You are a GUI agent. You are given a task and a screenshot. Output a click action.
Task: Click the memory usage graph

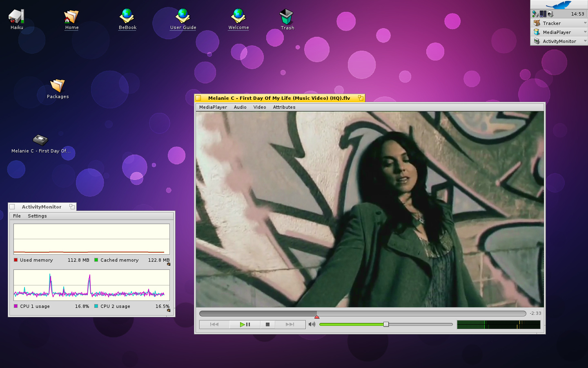(x=91, y=239)
